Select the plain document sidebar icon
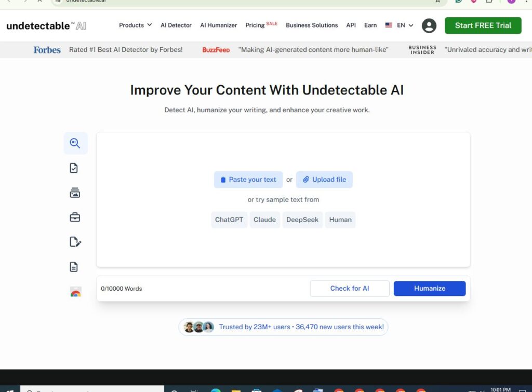 tap(74, 267)
